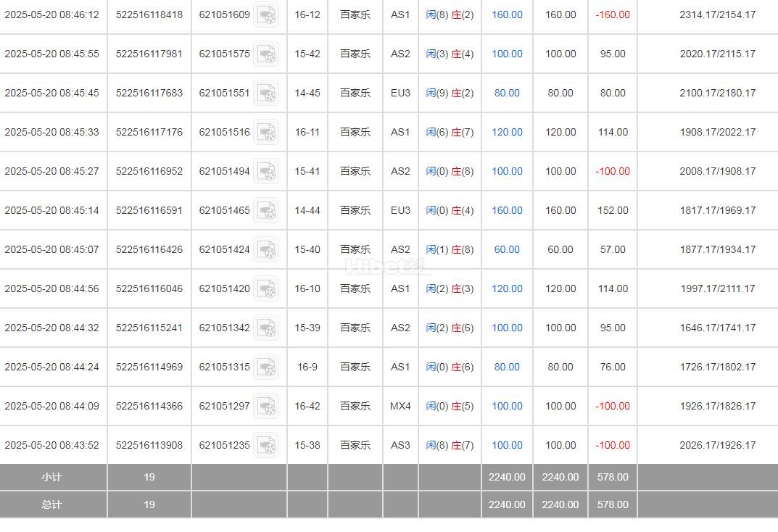This screenshot has height=532, width=778.
Task: Click replay icon beside round 621051575
Action: click(x=266, y=54)
